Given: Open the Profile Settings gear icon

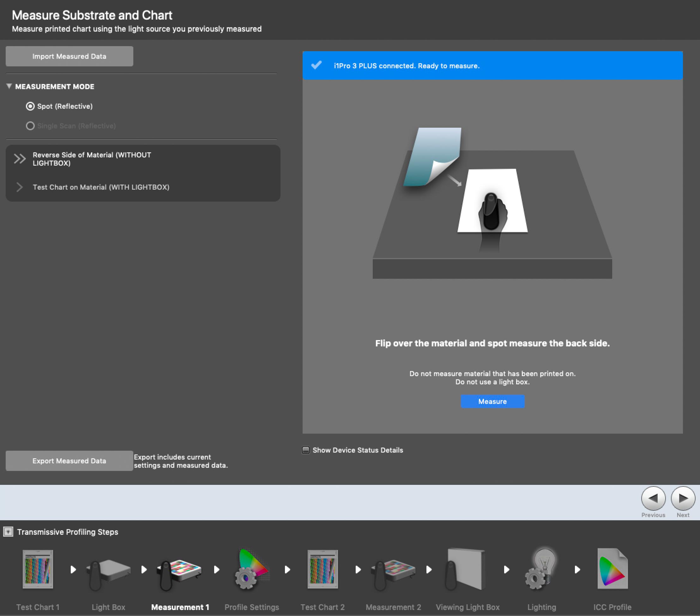Looking at the screenshot, I should coord(252,569).
